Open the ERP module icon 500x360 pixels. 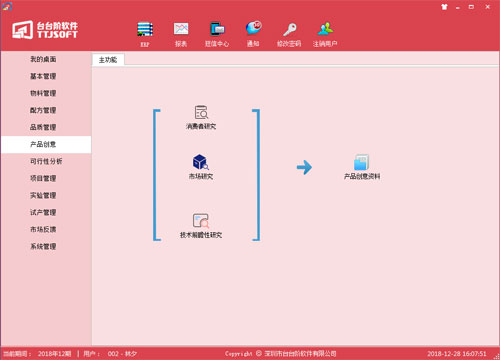(145, 30)
